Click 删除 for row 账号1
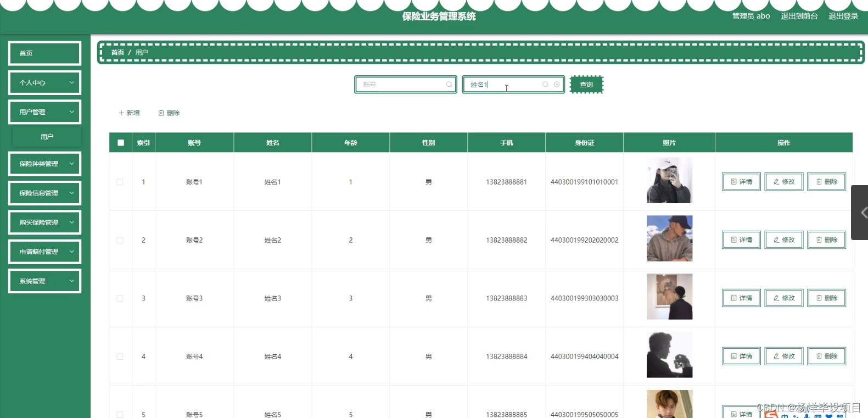The image size is (868, 418). (x=826, y=182)
